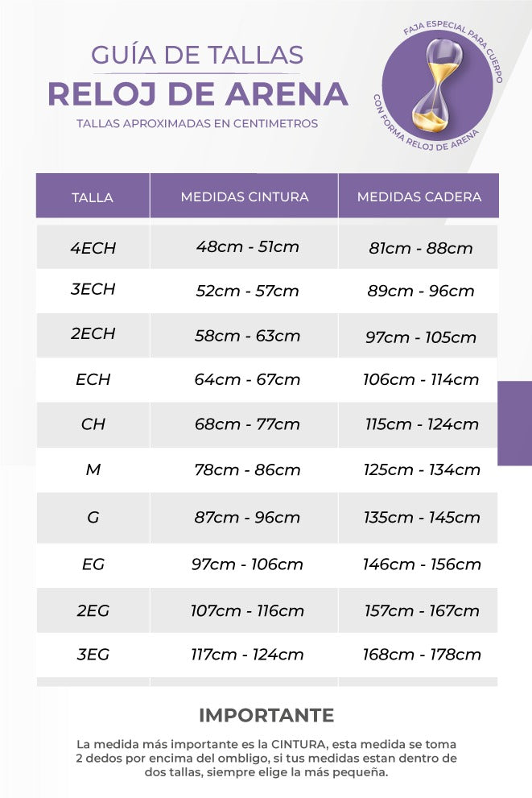Select the 2ECH size cell
The width and height of the screenshot is (532, 798).
93,335
